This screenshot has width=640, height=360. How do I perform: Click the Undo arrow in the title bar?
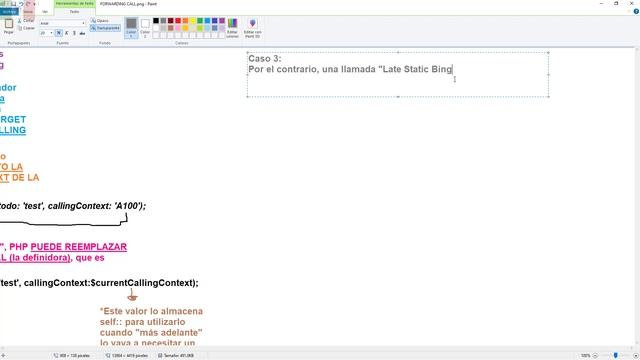click(x=21, y=4)
